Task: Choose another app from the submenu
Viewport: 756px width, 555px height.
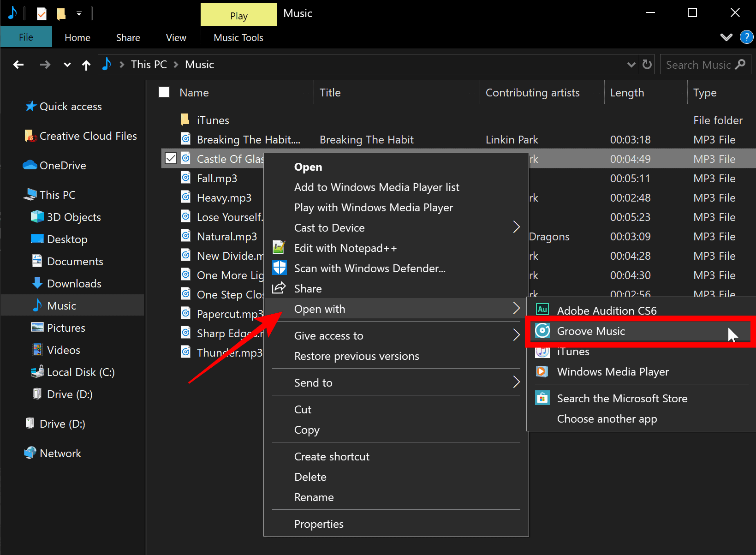Action: (x=607, y=419)
